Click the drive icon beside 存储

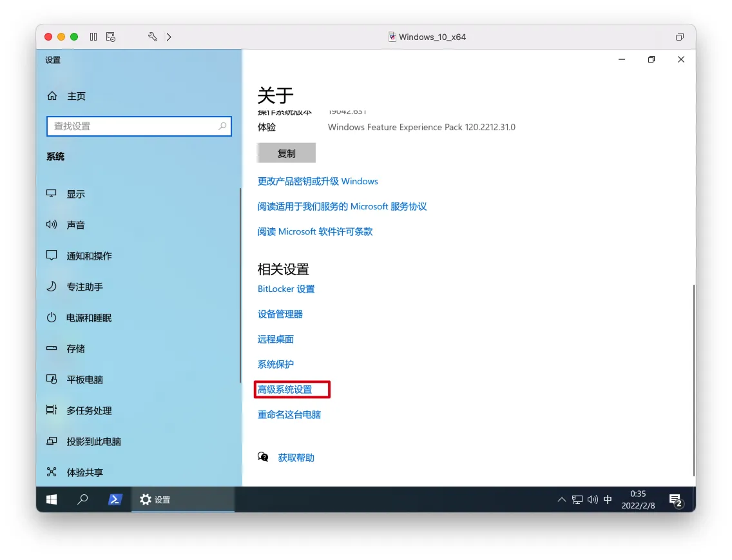point(52,348)
